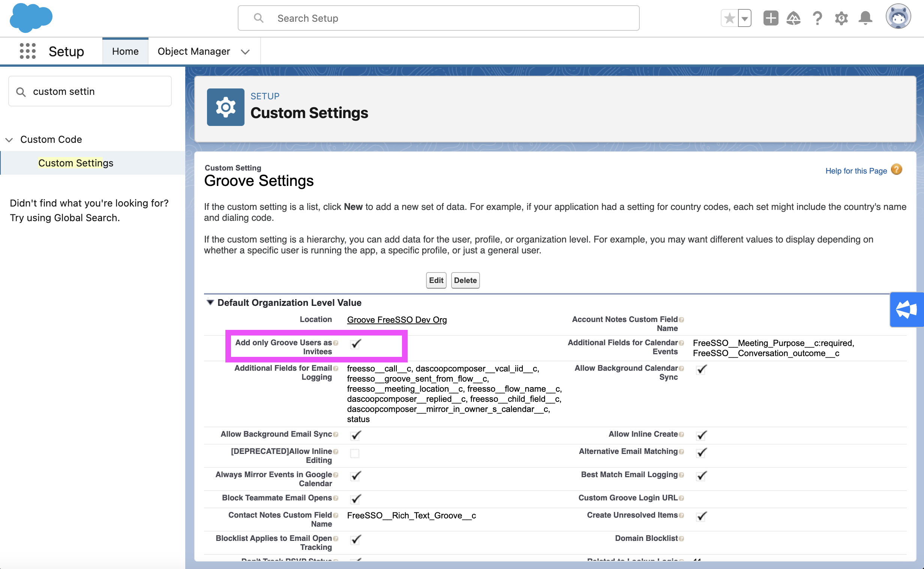Open the App Launcher dots grid

click(x=27, y=51)
